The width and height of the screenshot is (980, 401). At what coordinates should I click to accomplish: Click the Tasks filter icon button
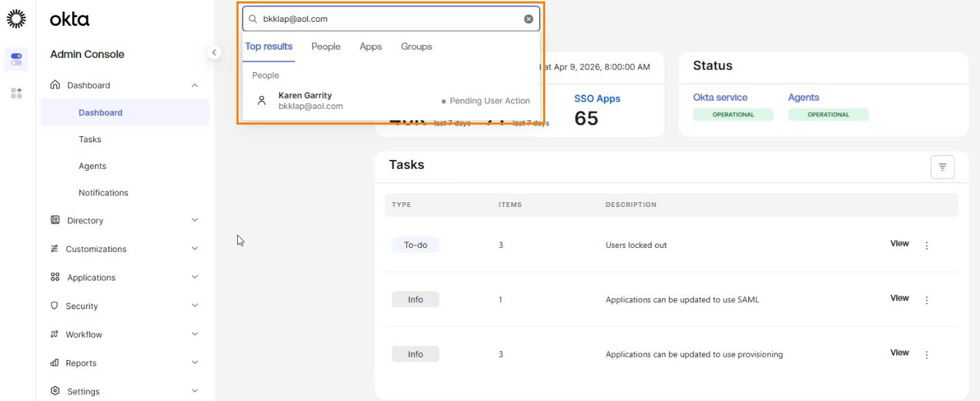942,167
